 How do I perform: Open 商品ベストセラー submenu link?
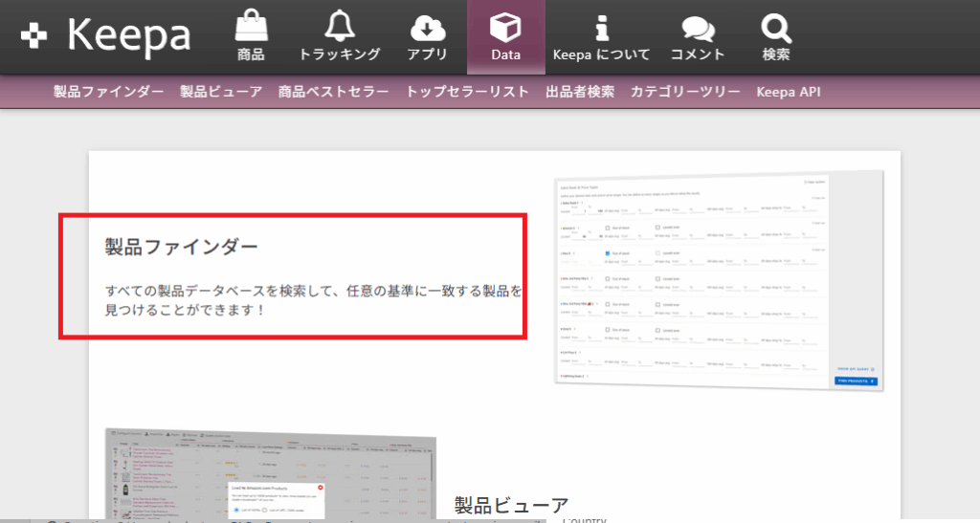(x=333, y=93)
